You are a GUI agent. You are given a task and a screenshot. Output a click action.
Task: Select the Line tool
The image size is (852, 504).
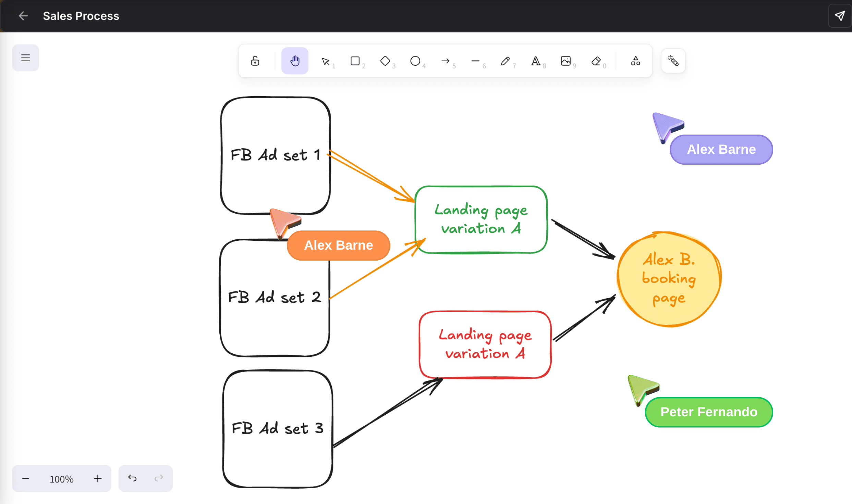click(476, 61)
